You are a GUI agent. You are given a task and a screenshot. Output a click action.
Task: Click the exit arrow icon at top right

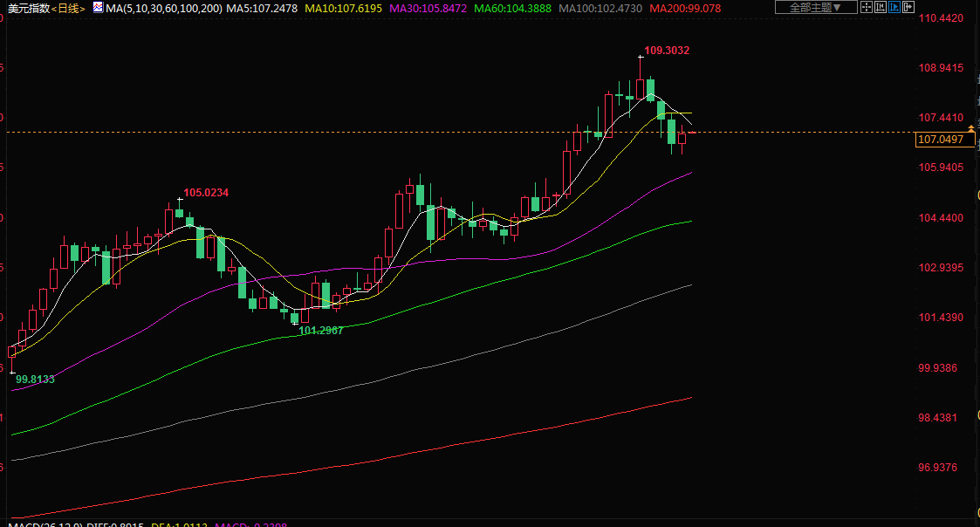point(908,8)
